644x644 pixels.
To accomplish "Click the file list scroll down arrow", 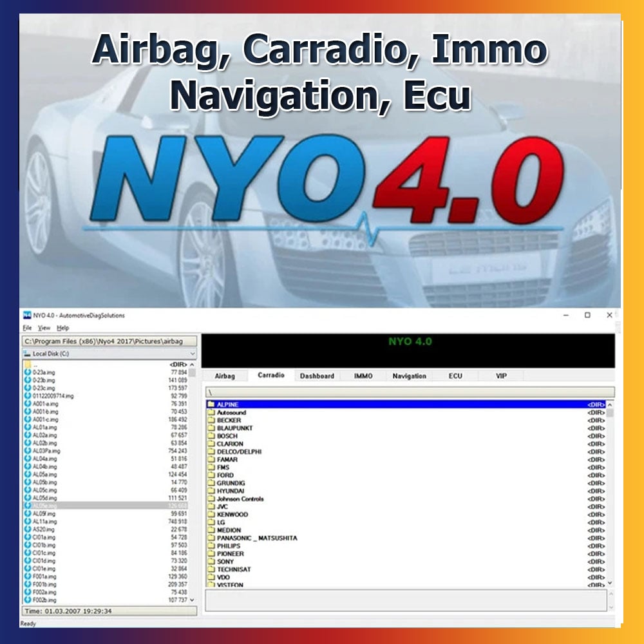I will click(x=192, y=600).
